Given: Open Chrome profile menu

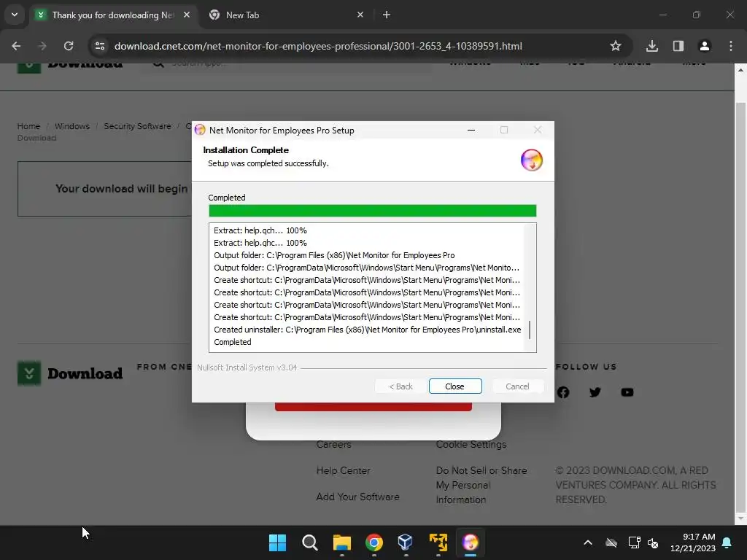Looking at the screenshot, I should tap(705, 46).
